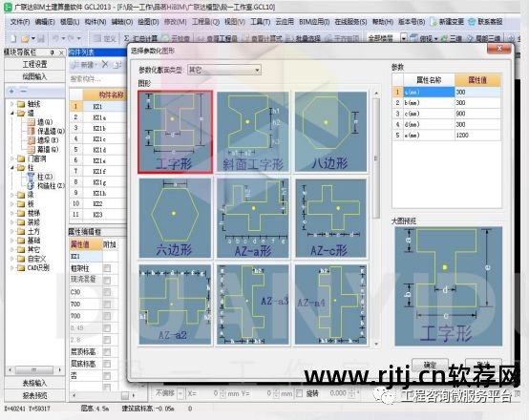Image resolution: width=529 pixels, height=420 pixels.
Task: Open the 新建变更 toolbar item
Action: [447, 22]
